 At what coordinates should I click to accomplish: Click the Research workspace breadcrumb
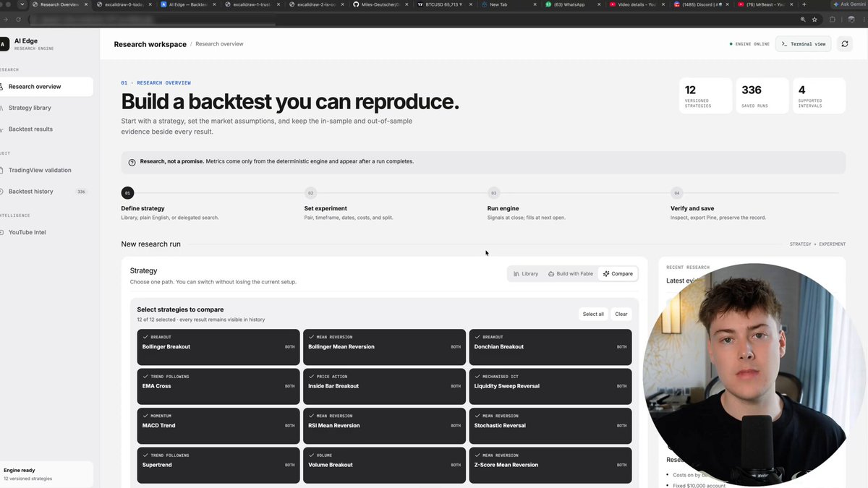(150, 44)
